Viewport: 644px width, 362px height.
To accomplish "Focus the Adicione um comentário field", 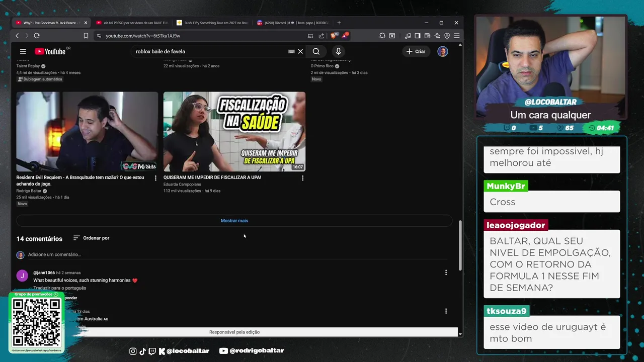I will [236, 254].
